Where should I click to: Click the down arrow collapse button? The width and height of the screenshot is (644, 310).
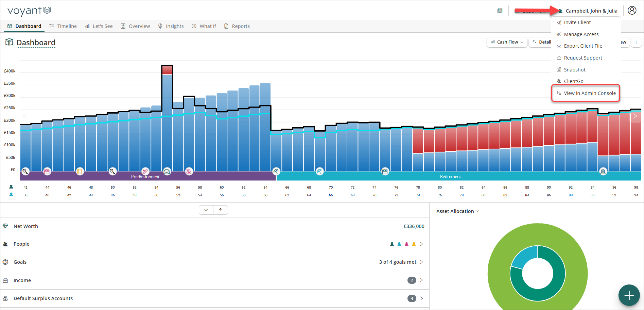[206, 210]
